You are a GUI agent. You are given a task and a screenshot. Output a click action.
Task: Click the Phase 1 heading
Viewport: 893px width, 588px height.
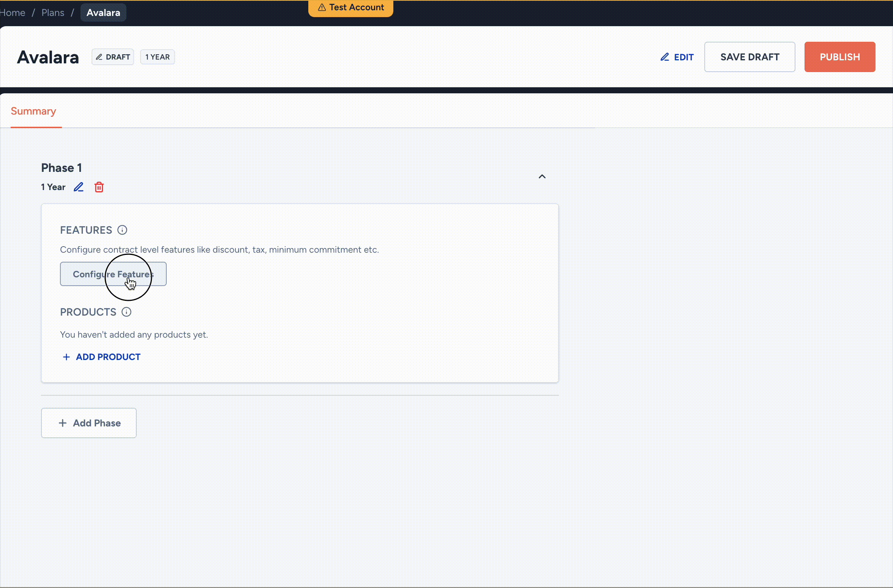coord(62,168)
